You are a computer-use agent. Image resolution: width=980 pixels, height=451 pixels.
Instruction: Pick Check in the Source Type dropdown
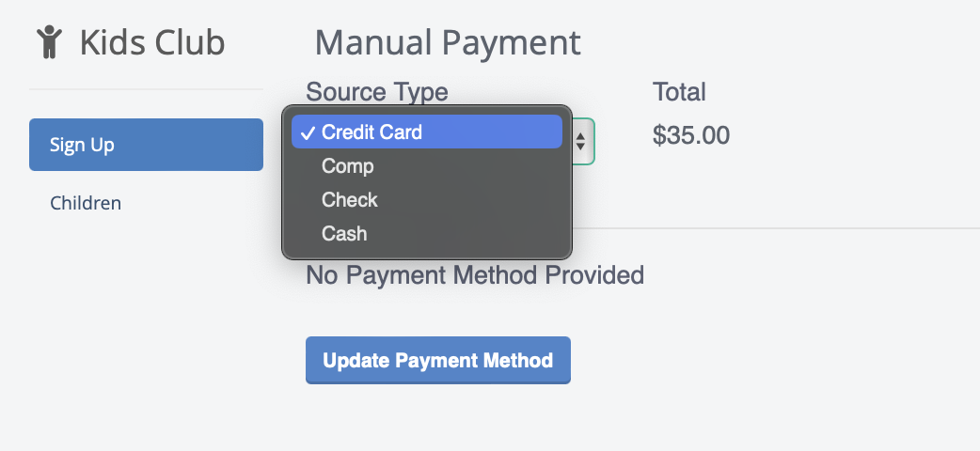349,200
